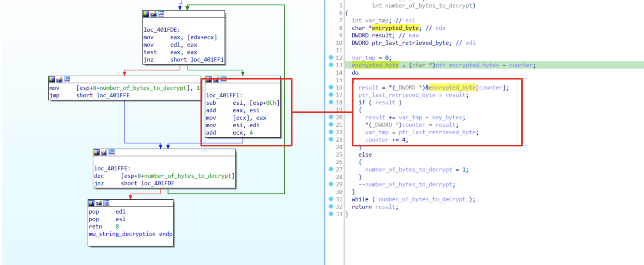Toggle breakpoint dot on pseudocode line 17

331,95
